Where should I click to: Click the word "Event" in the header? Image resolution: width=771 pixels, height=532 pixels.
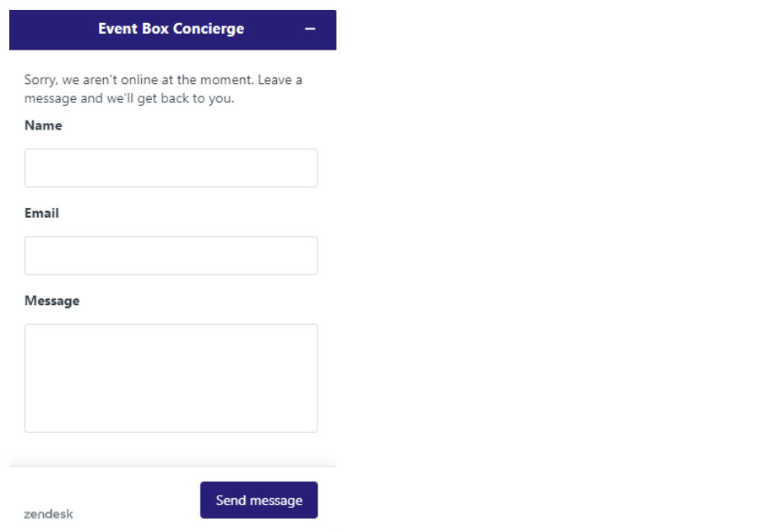[116, 29]
